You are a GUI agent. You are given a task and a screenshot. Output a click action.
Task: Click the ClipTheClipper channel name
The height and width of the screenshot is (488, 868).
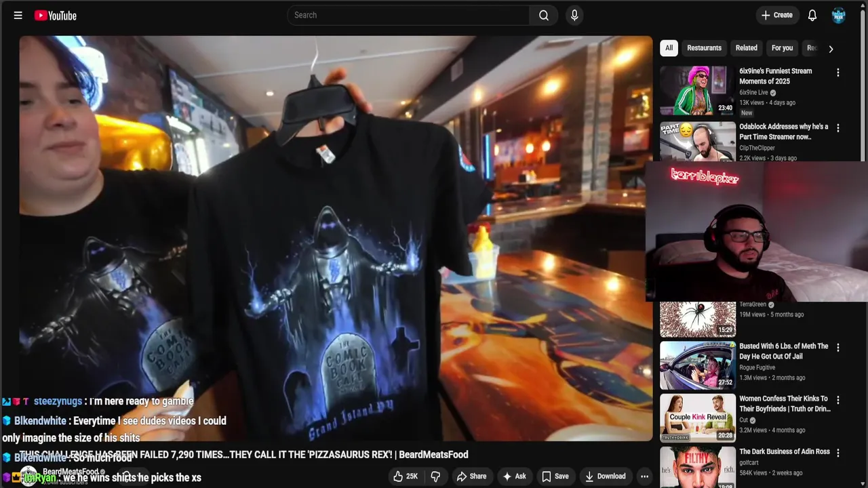pos(757,148)
